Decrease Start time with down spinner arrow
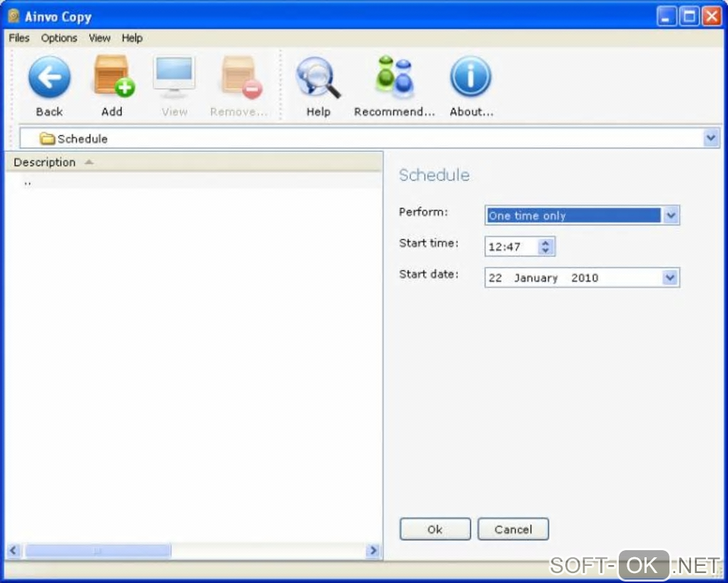Image resolution: width=728 pixels, height=583 pixels. point(545,250)
